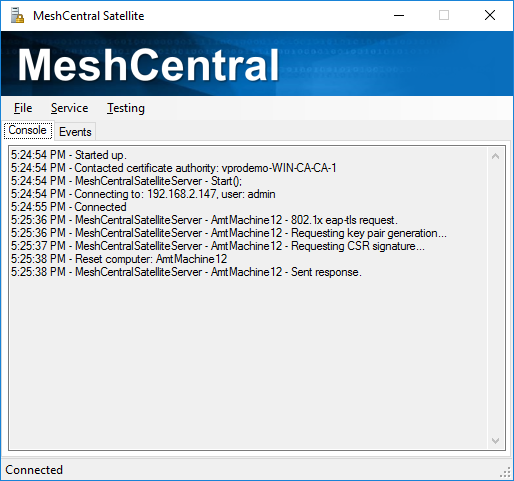
Task: Click the 'Requesting CSR signature' log entry
Action: point(218,246)
